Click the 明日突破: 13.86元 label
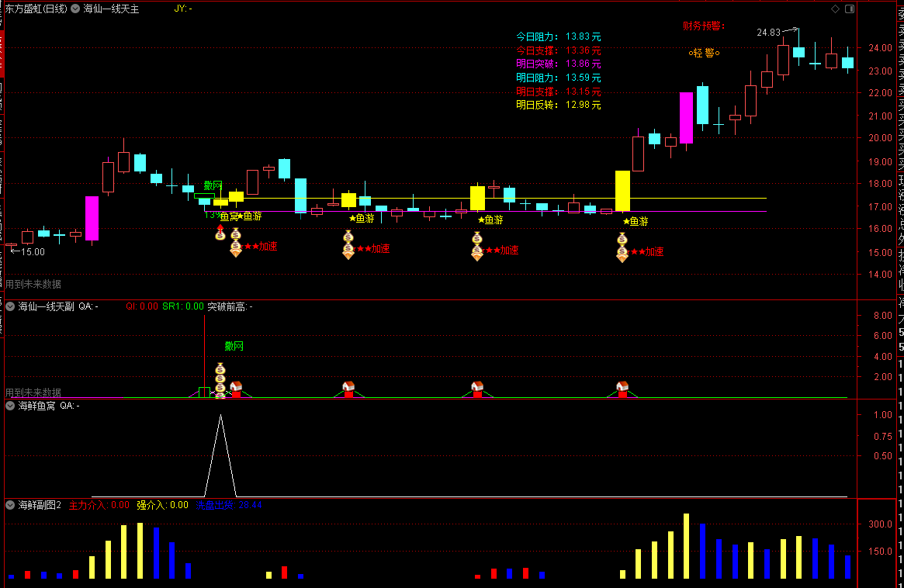904x588 pixels. (x=558, y=64)
